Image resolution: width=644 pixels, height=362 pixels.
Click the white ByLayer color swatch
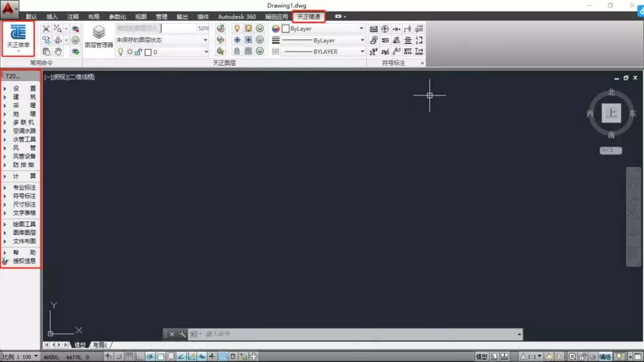pos(286,29)
